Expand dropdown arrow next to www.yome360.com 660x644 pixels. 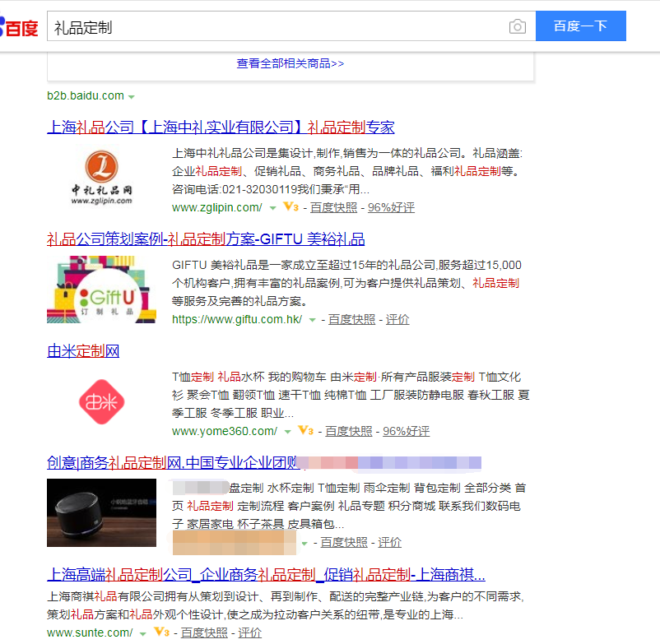[x=288, y=432]
